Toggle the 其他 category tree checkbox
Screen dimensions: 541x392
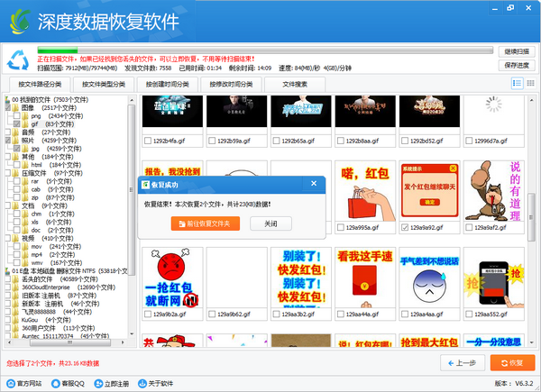click(x=7, y=157)
